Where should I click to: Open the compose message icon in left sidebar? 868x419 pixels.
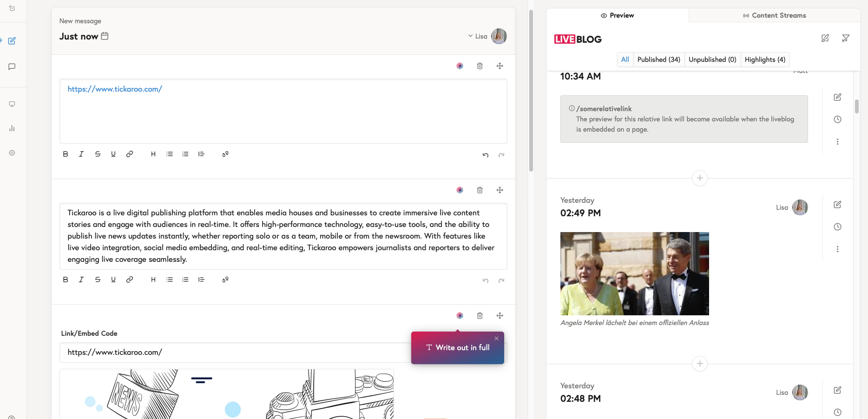(x=12, y=41)
